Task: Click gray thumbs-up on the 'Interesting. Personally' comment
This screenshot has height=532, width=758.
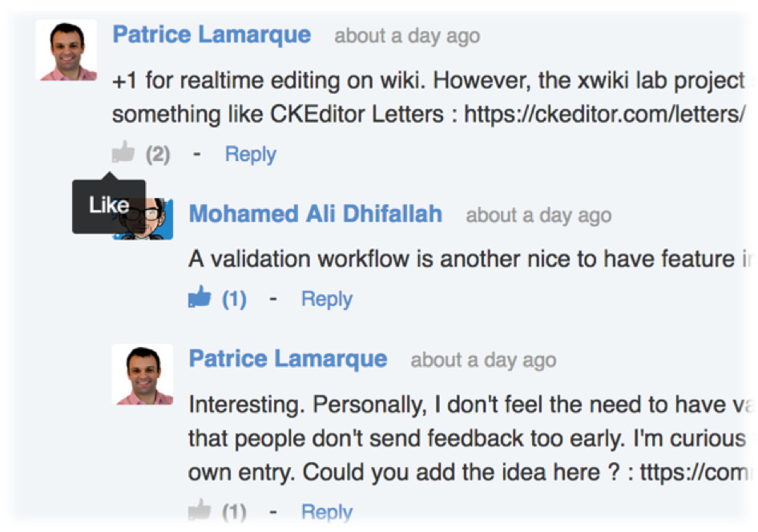Action: (x=200, y=510)
